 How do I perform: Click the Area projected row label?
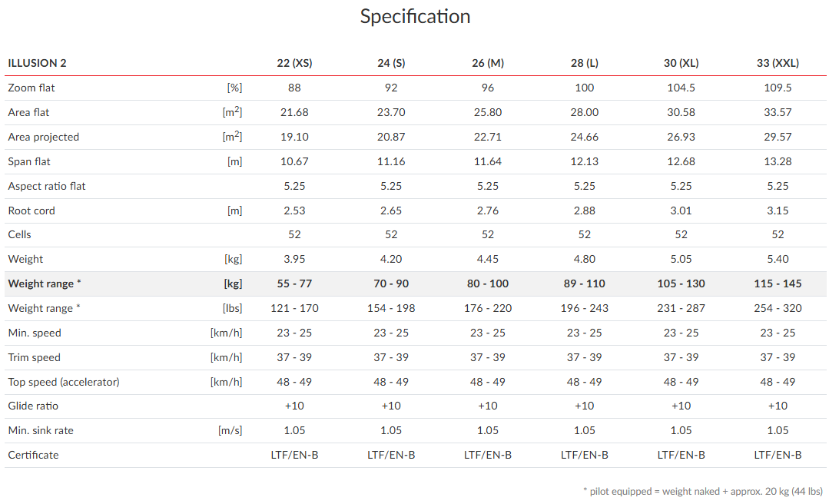(x=44, y=137)
